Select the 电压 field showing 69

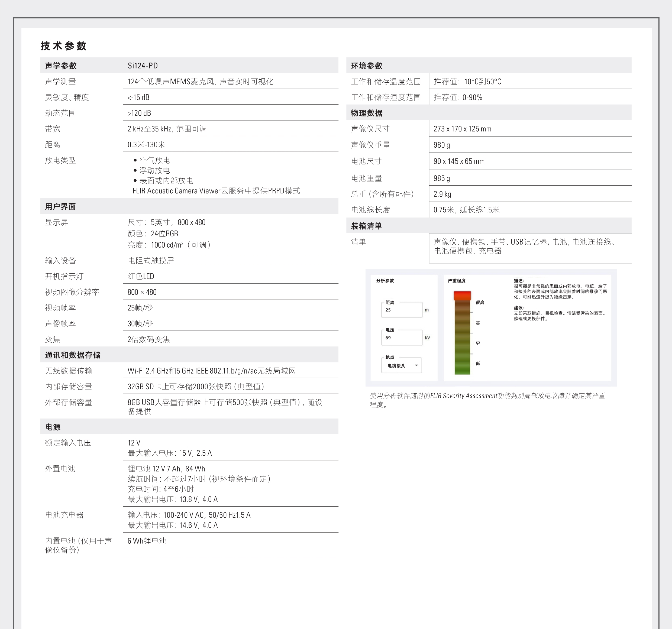point(401,337)
